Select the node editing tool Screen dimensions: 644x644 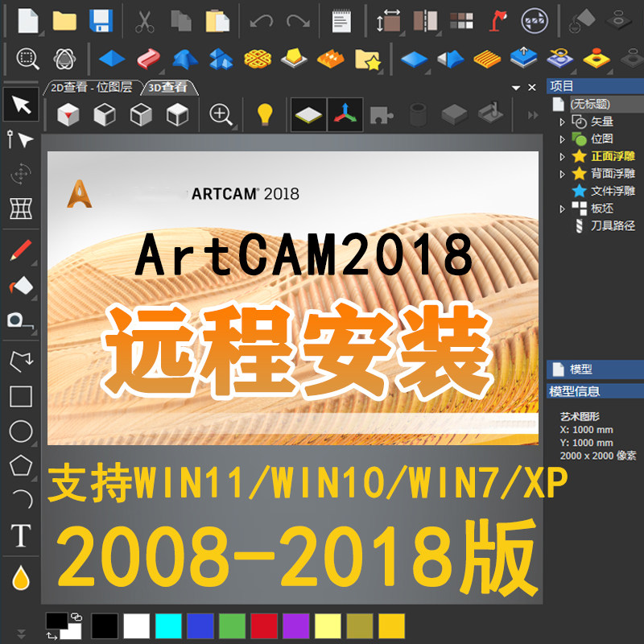tap(21, 139)
